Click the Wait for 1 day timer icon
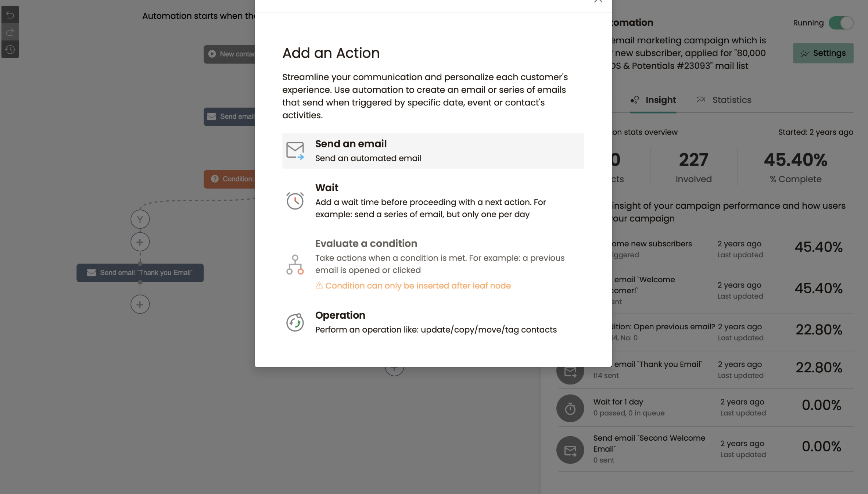The width and height of the screenshot is (868, 494). [570, 408]
